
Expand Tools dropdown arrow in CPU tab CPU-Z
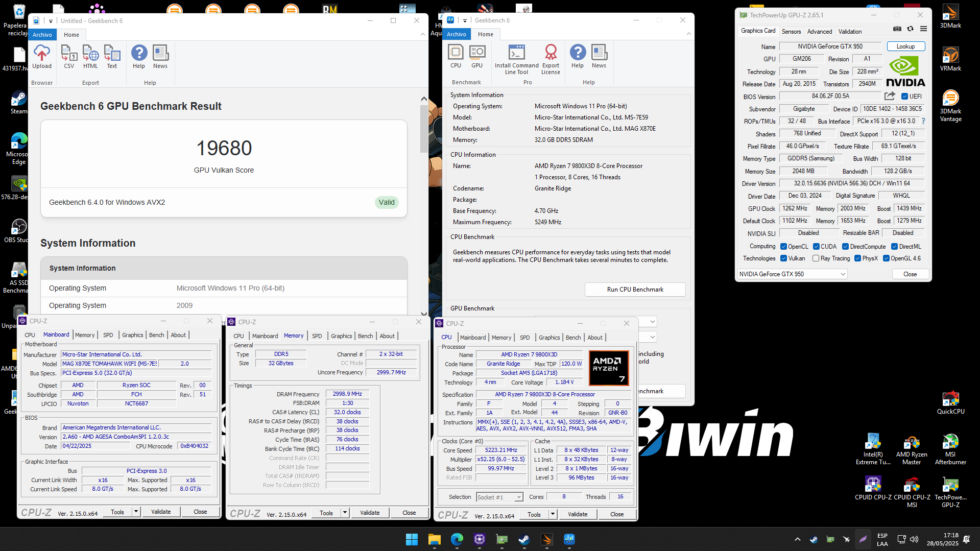[x=553, y=514]
